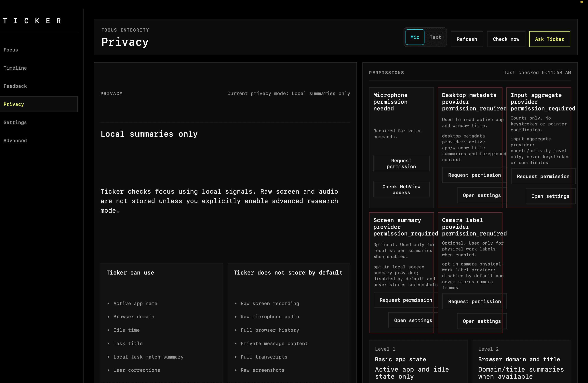Click Check WebView access
This screenshot has width=588, height=383.
[x=401, y=190]
